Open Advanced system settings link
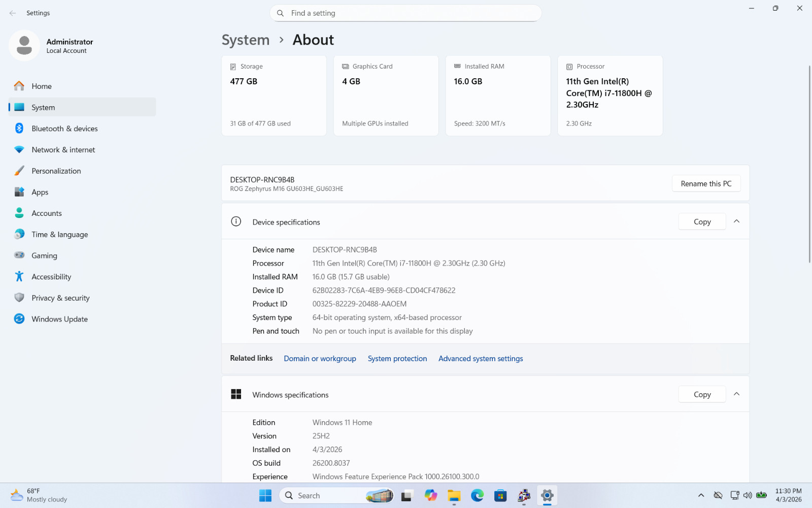 [x=481, y=359]
